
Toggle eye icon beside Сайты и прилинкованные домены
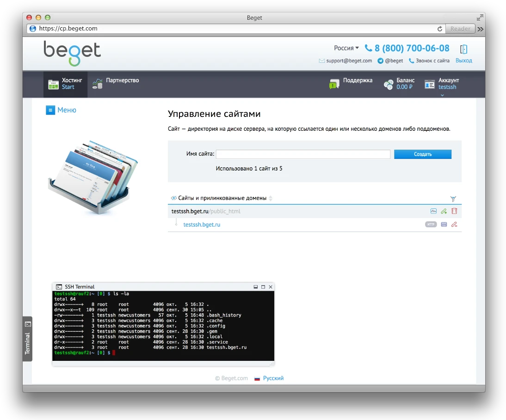pos(174,198)
